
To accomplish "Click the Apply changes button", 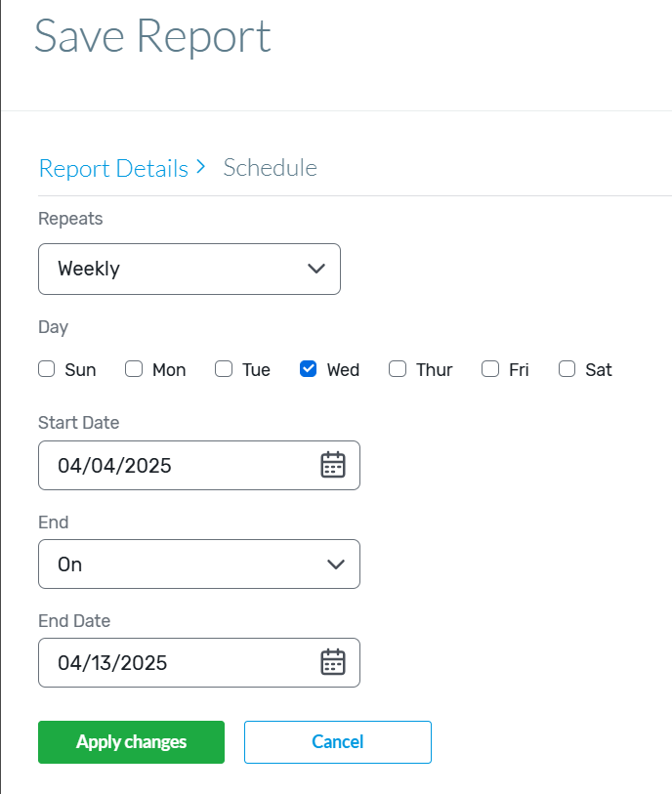I will click(131, 742).
